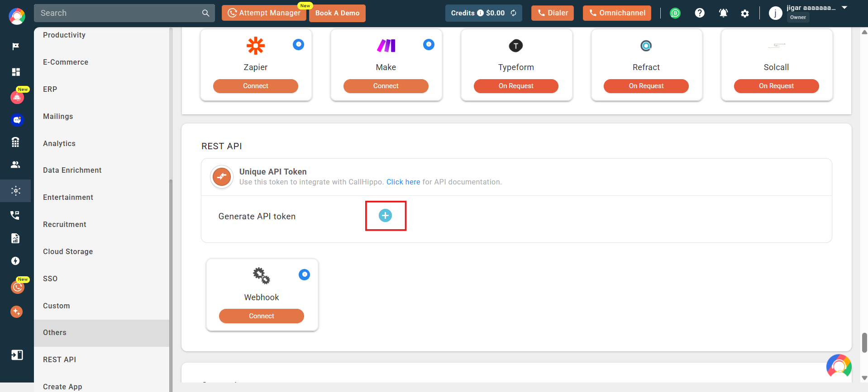Click the logout exit sidebar icon
868x392 pixels.
click(x=17, y=355)
